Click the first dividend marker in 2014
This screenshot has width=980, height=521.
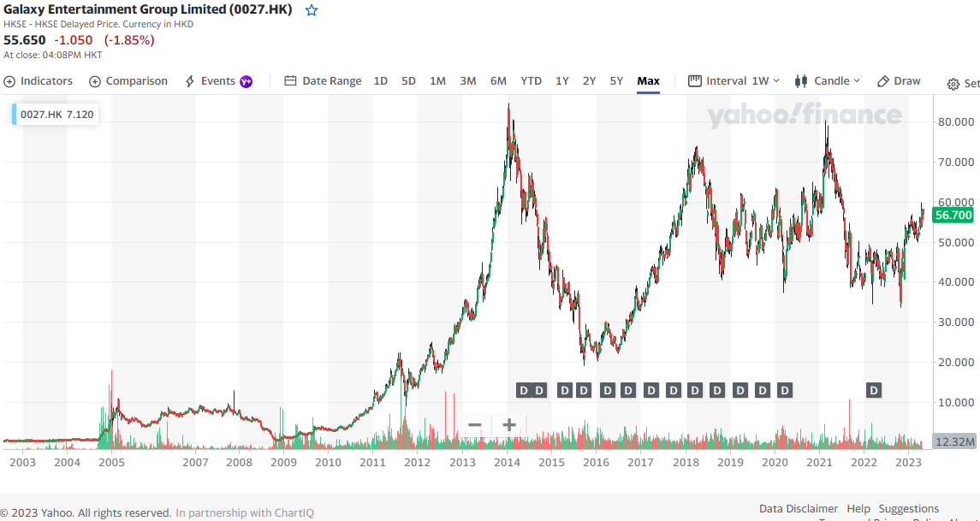[x=524, y=391]
